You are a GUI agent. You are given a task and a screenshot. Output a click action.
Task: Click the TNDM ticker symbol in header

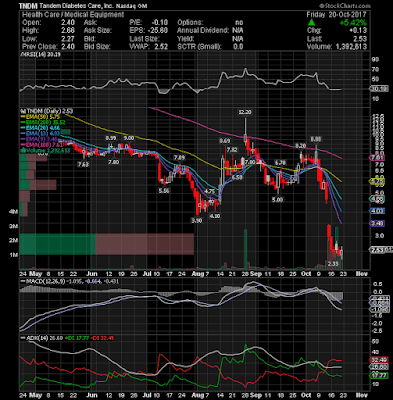tap(28, 6)
